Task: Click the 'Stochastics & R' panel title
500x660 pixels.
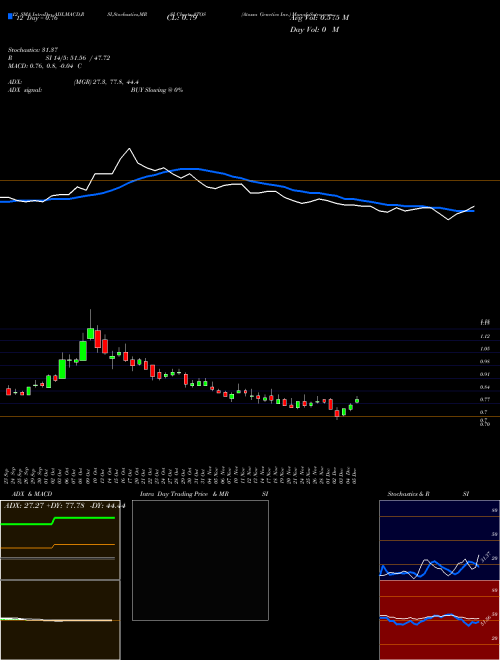Action: coord(408,494)
